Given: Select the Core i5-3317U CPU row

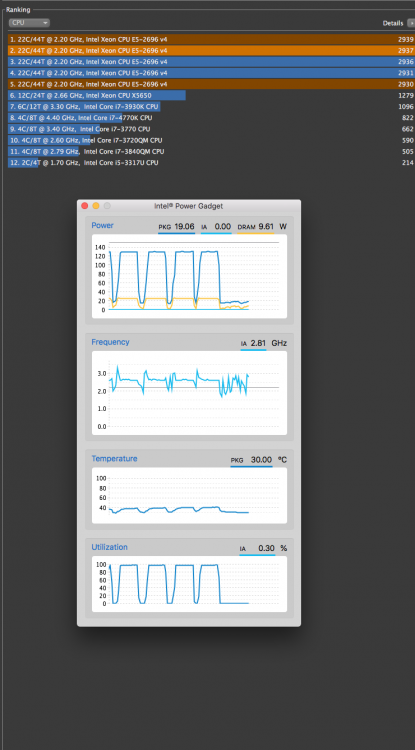Looking at the screenshot, I should (x=211, y=163).
